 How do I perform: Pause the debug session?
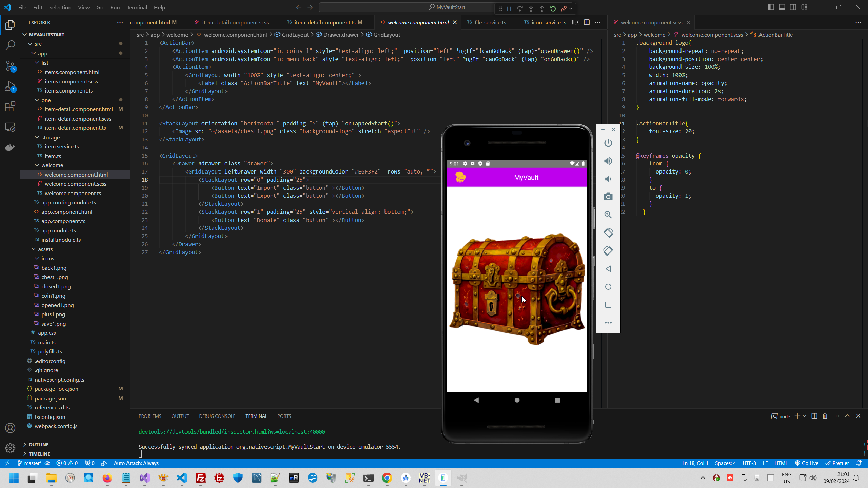tap(509, 9)
